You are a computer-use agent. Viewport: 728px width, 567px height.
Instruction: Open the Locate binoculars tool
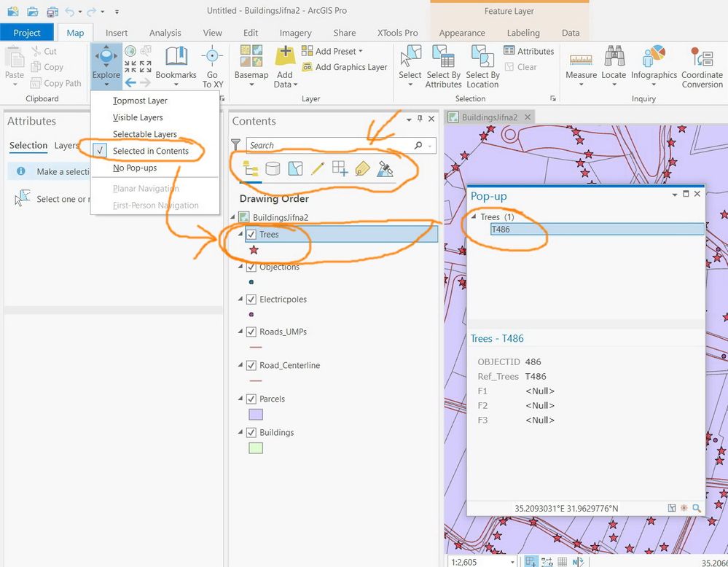614,66
